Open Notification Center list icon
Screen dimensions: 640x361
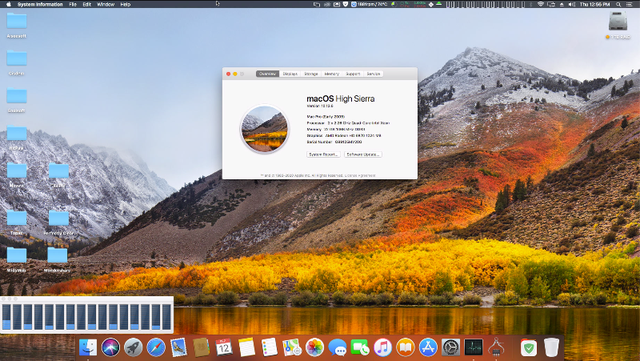(x=629, y=4)
